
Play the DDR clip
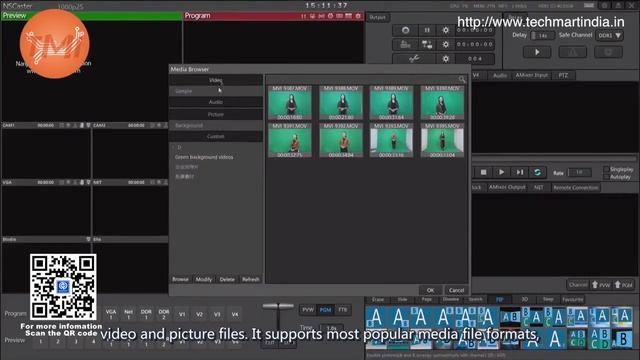(501, 172)
